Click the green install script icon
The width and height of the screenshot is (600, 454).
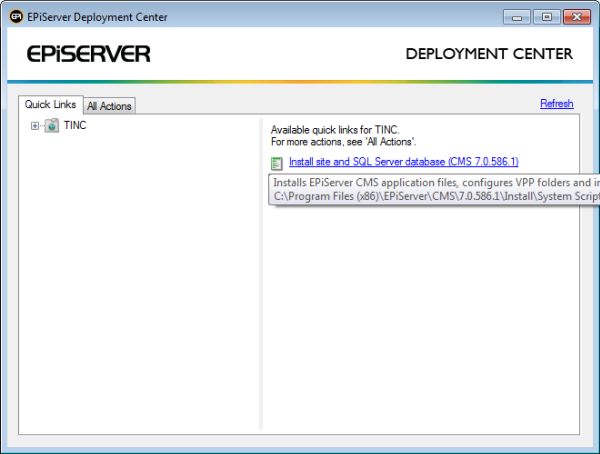click(x=277, y=162)
